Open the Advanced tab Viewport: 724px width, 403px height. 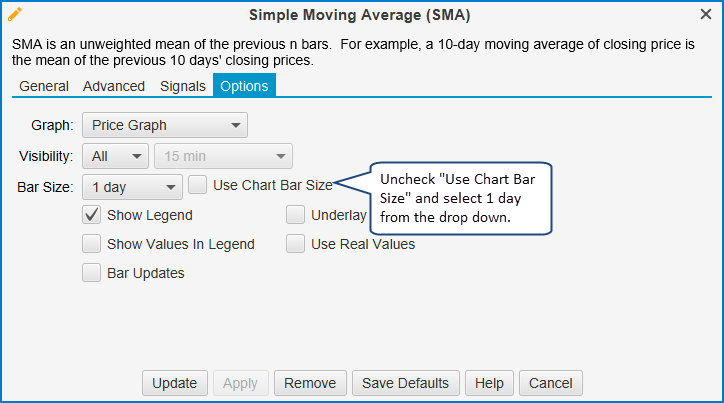114,86
